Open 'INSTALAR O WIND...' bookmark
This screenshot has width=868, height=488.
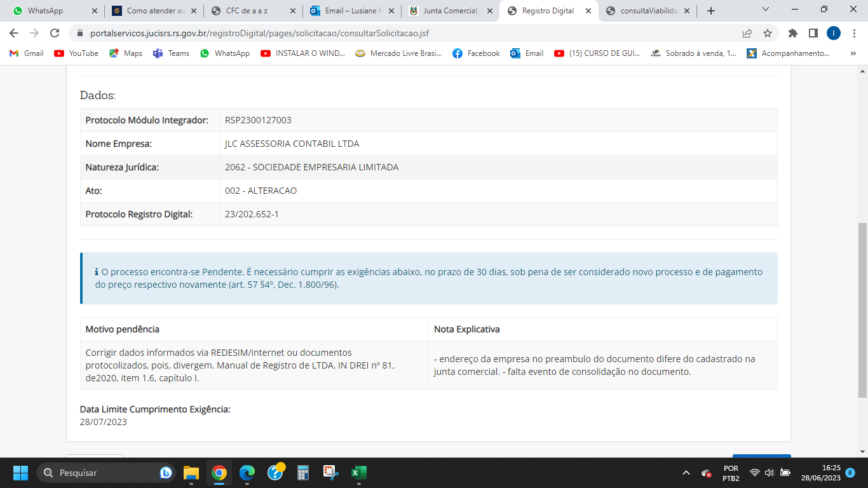(x=302, y=53)
